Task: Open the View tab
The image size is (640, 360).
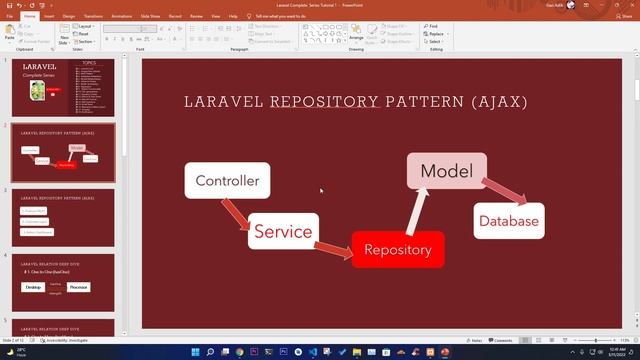Action: click(x=216, y=16)
